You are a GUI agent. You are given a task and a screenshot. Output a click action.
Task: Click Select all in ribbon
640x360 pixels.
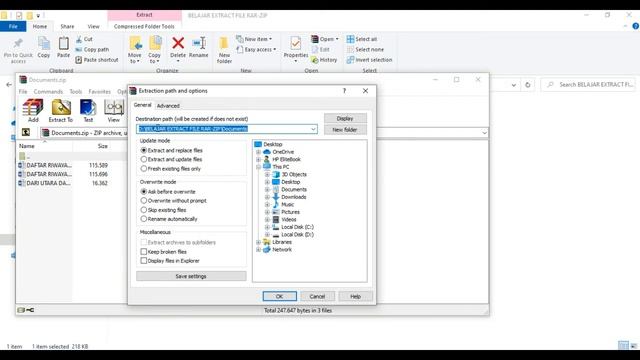coord(362,39)
